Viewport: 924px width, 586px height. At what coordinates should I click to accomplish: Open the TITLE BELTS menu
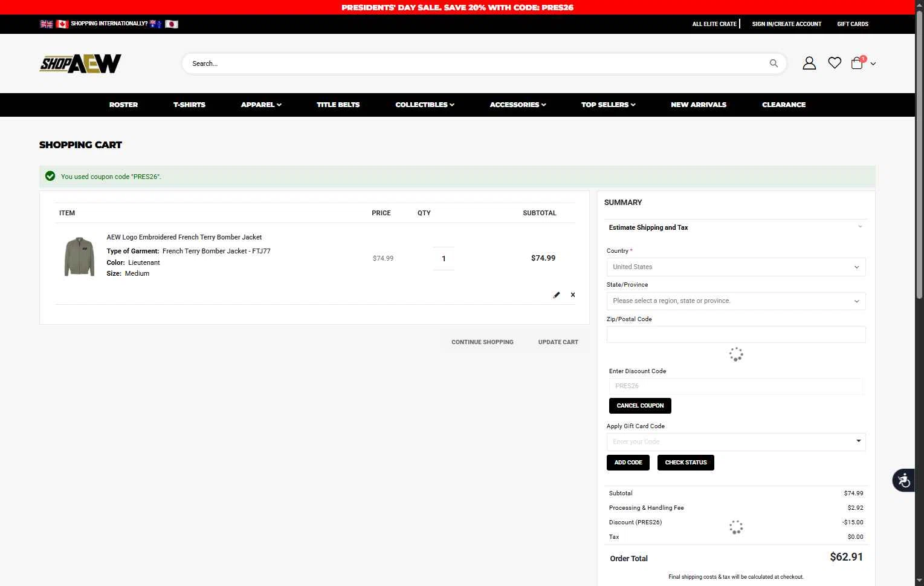338,105
